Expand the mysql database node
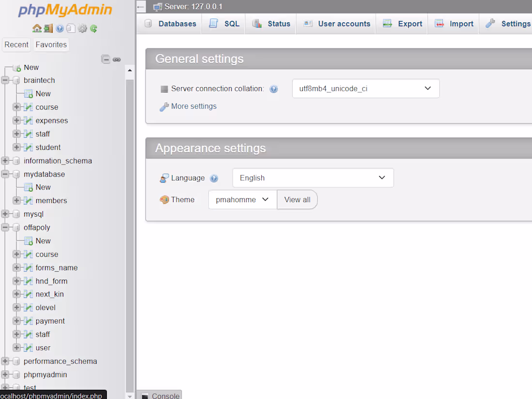The height and width of the screenshot is (399, 532). click(x=5, y=214)
